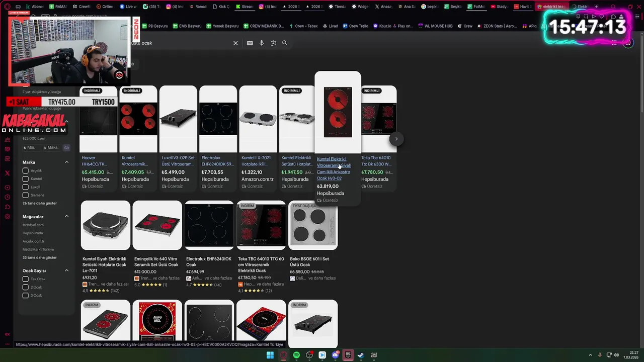
Task: Tick the Siemens brand checkbox
Action: pyautogui.click(x=25, y=195)
